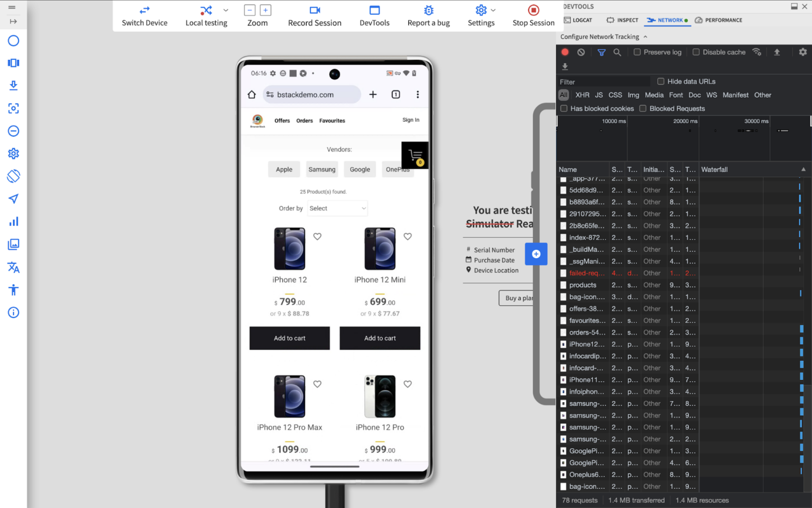Select the rotate device icon in the sidebar

coord(13,176)
